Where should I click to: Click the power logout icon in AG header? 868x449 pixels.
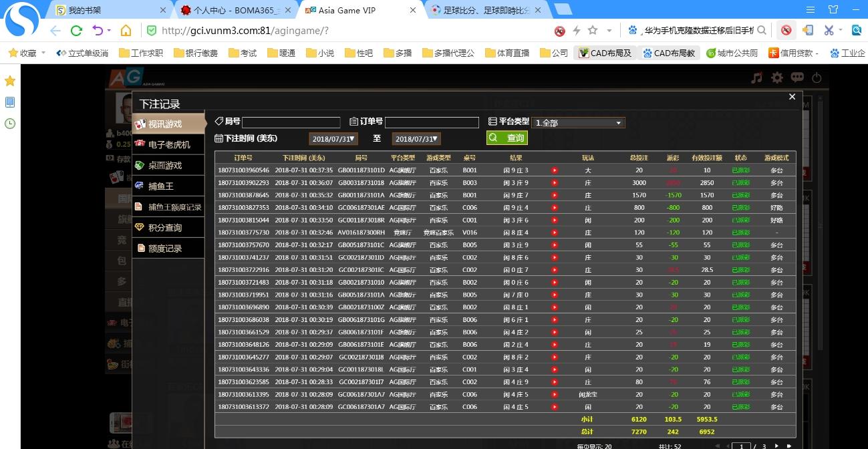click(x=816, y=78)
